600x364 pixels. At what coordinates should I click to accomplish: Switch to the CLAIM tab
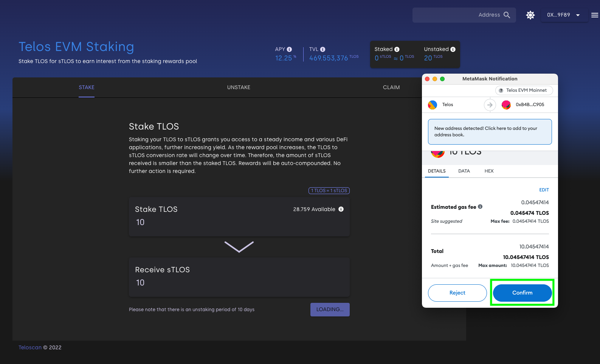(x=391, y=87)
